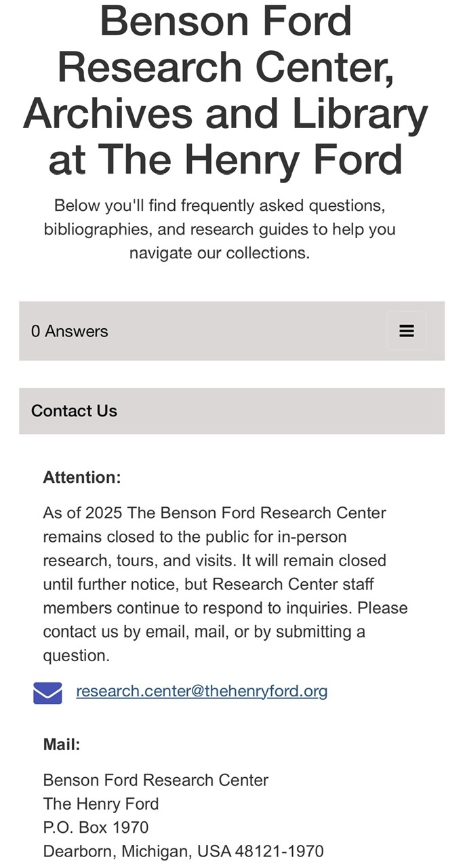
Task: Open the research.center@thehenryford.org email link
Action: [201, 691]
